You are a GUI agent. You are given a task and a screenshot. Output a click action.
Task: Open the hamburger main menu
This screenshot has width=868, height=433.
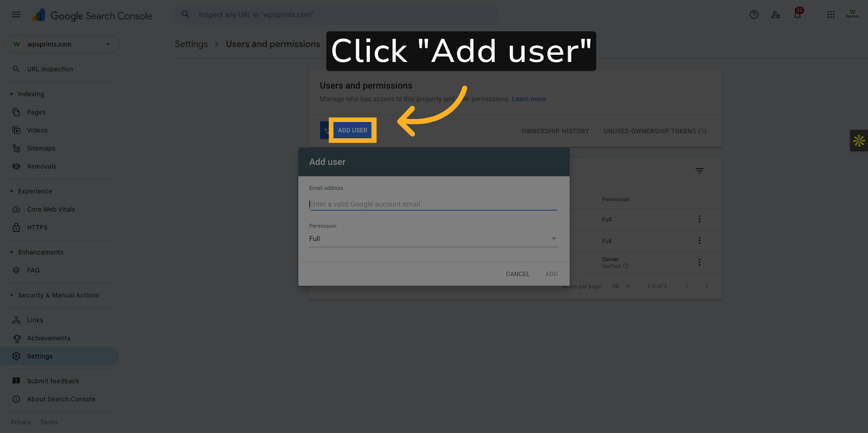point(16,15)
